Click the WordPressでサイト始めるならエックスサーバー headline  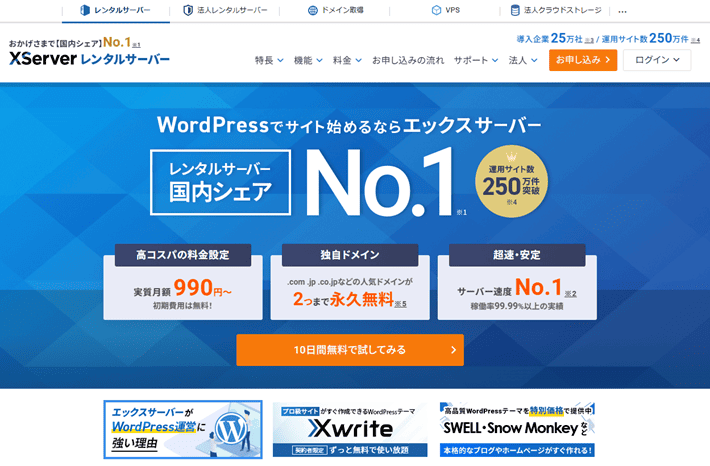click(x=349, y=125)
